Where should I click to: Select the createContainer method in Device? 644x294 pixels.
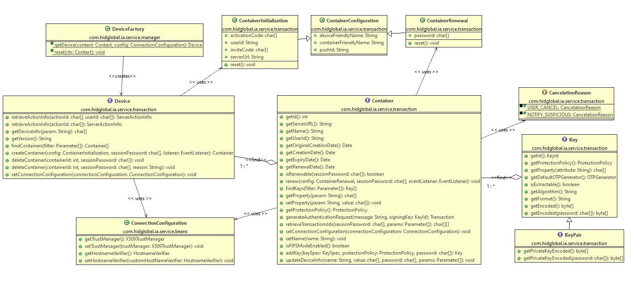point(122,153)
